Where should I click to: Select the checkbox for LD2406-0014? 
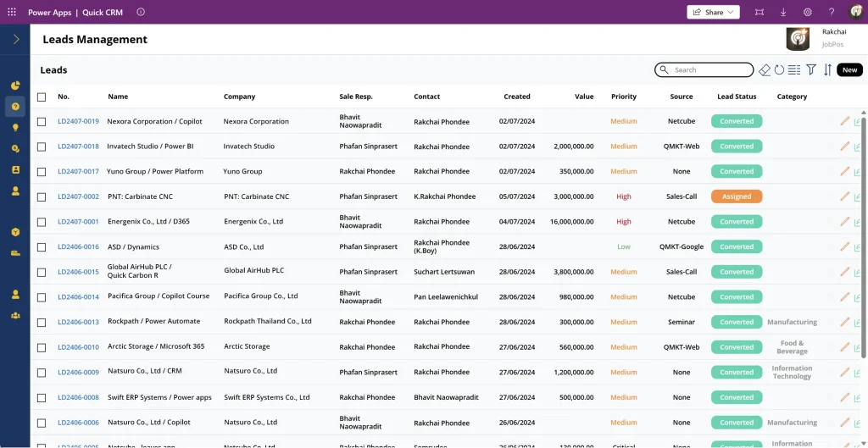point(42,297)
